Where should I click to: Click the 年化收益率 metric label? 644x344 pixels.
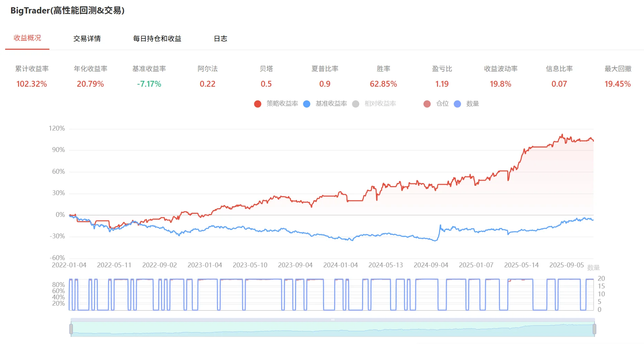(91, 69)
